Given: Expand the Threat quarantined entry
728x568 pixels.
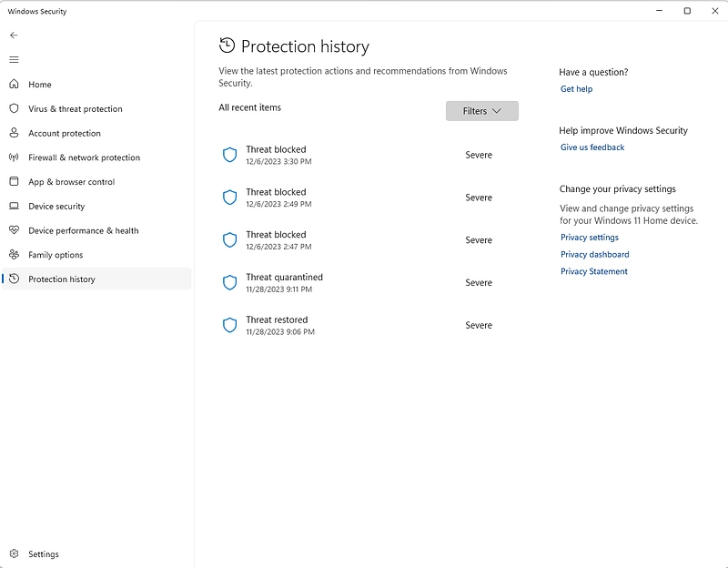Looking at the screenshot, I should pos(369,283).
